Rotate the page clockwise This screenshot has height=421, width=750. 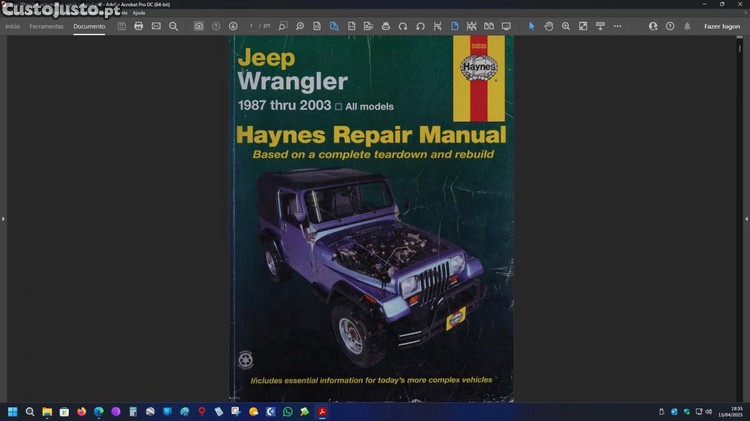[403, 26]
